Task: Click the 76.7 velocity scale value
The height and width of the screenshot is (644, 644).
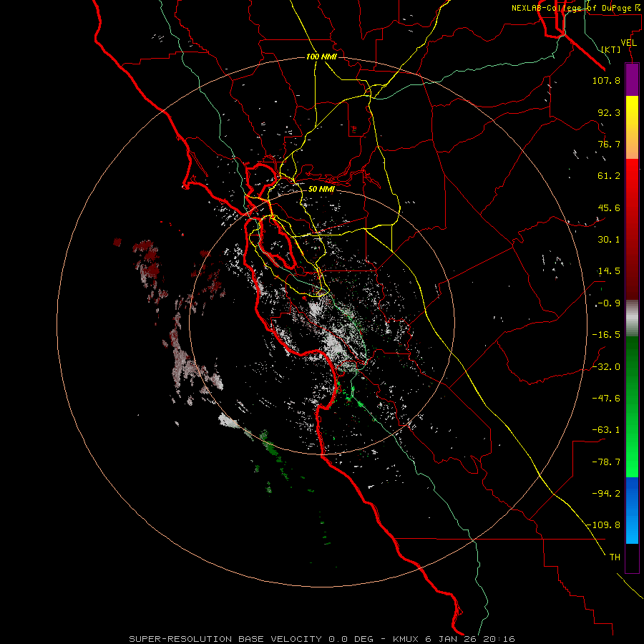Action: pyautogui.click(x=609, y=144)
